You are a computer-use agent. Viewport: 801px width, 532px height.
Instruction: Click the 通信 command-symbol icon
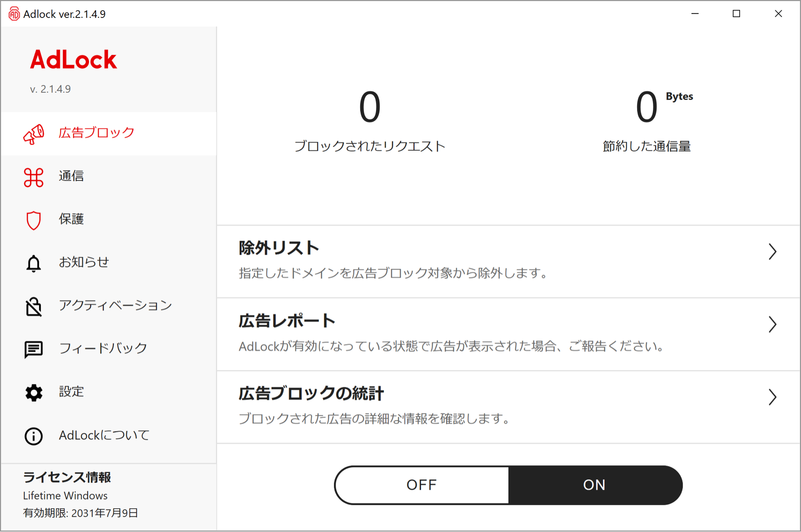pos(33,177)
